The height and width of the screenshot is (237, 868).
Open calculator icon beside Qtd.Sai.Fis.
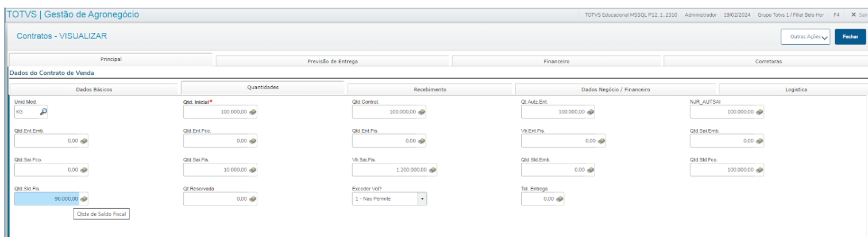pos(253,170)
